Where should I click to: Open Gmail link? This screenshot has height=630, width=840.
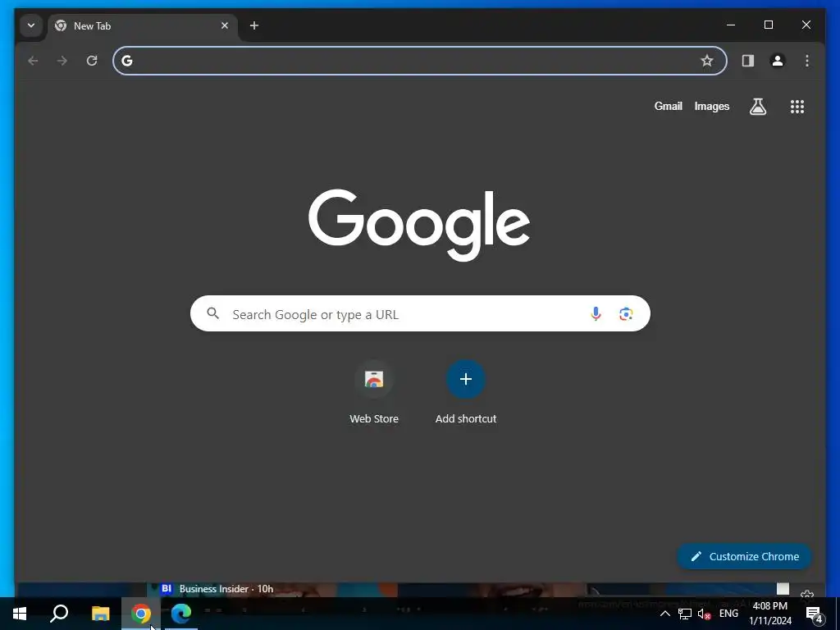coord(668,106)
